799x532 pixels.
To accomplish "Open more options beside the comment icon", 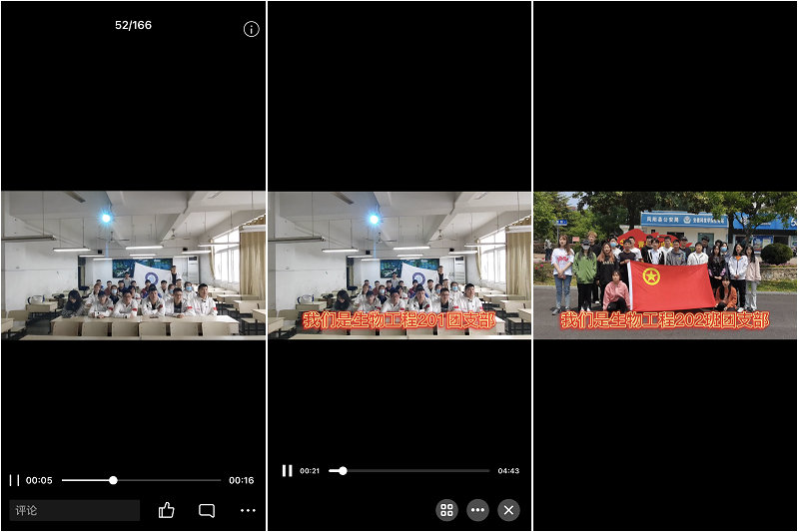I will click(x=248, y=510).
